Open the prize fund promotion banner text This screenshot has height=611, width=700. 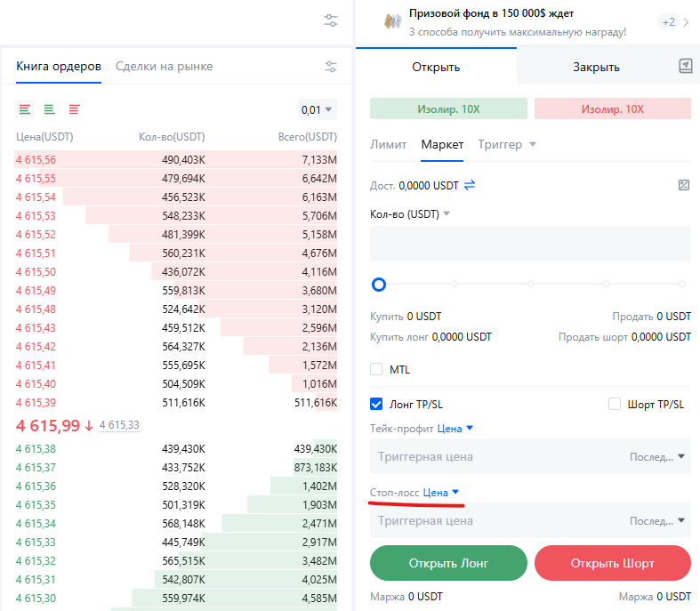coord(518,22)
